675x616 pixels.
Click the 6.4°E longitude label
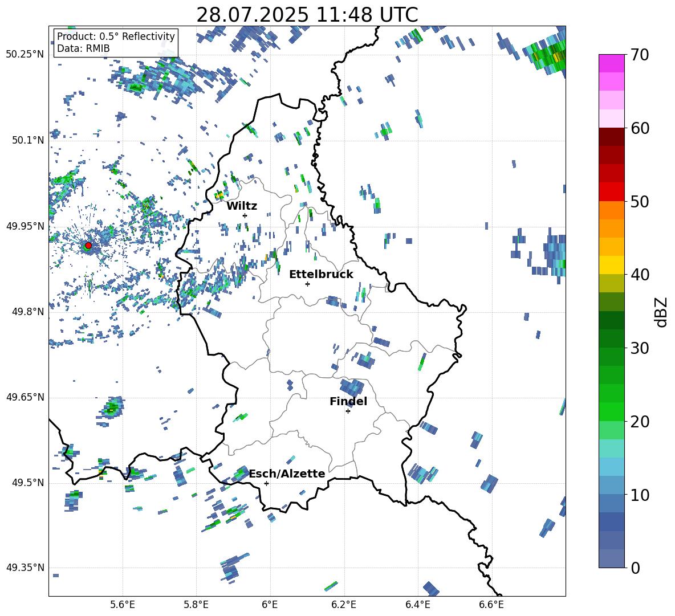[417, 605]
